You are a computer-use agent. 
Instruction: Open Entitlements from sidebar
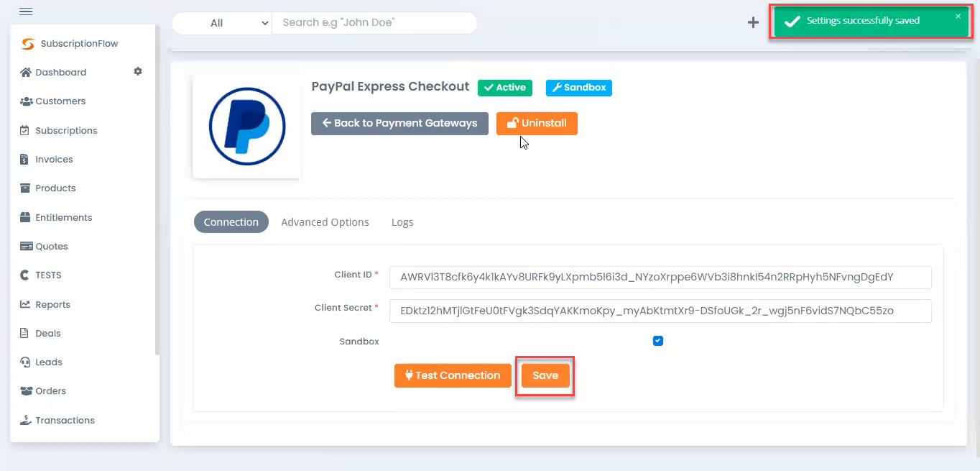point(64,217)
